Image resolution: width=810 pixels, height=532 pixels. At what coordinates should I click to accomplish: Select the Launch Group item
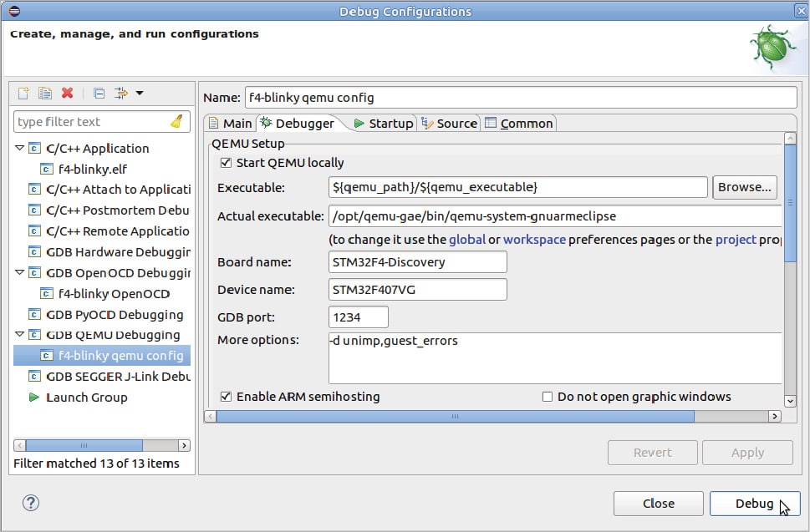pyautogui.click(x=86, y=398)
